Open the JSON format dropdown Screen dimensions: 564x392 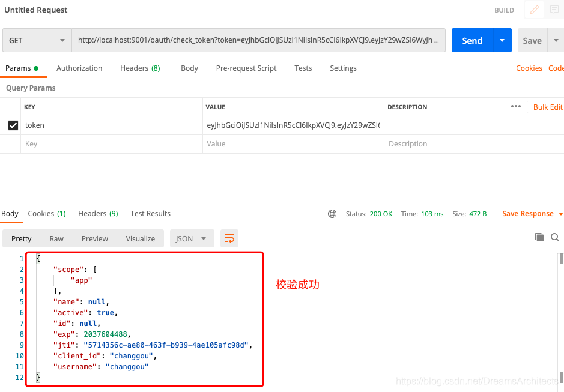(192, 238)
